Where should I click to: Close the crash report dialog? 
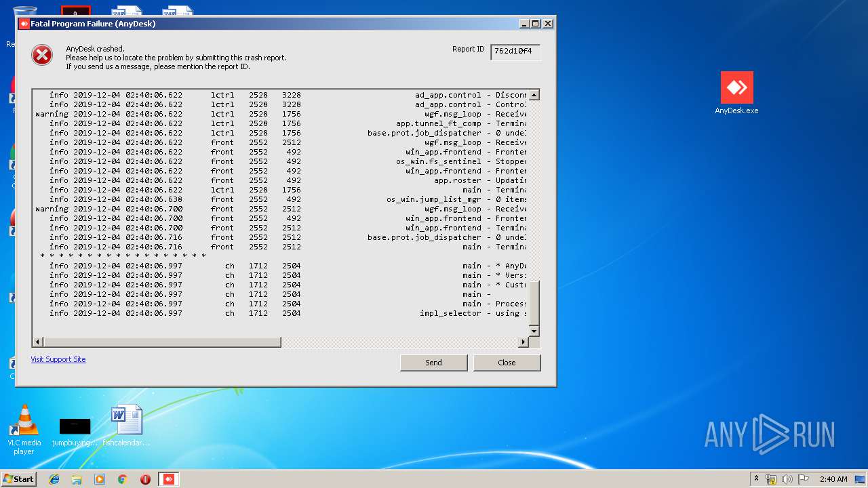click(x=507, y=363)
